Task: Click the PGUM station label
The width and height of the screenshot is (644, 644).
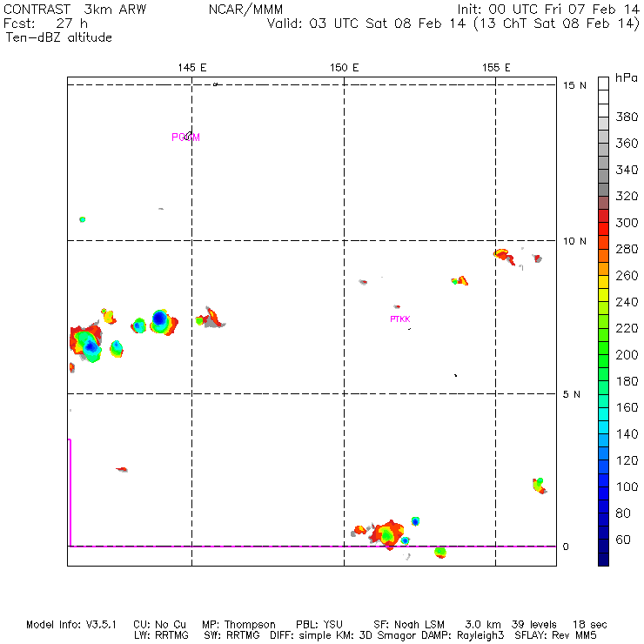Action: coord(185,138)
